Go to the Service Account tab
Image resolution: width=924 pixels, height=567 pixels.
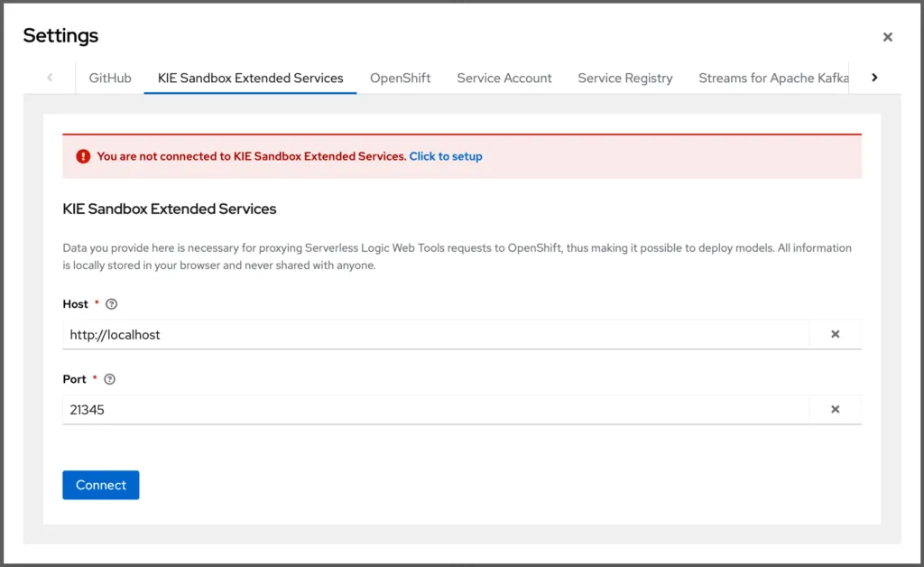click(504, 78)
